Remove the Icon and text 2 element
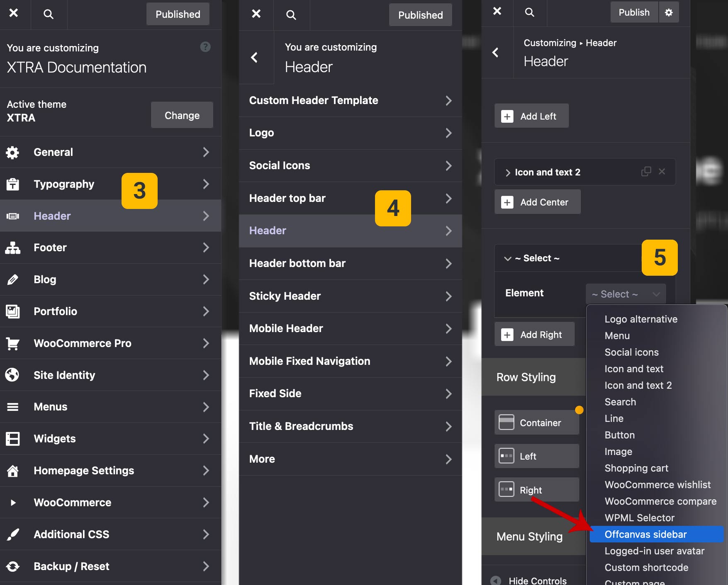The width and height of the screenshot is (728, 585). pyautogui.click(x=662, y=172)
